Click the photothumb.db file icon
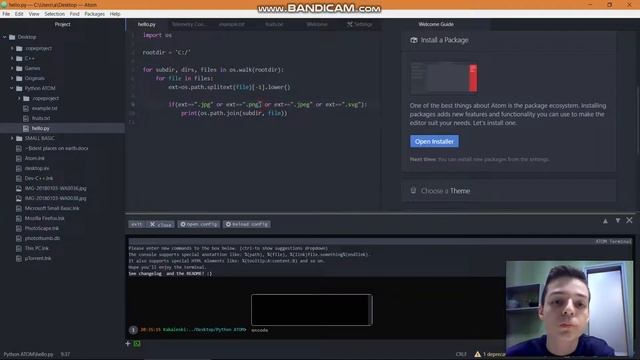The image size is (640, 360). [19, 238]
